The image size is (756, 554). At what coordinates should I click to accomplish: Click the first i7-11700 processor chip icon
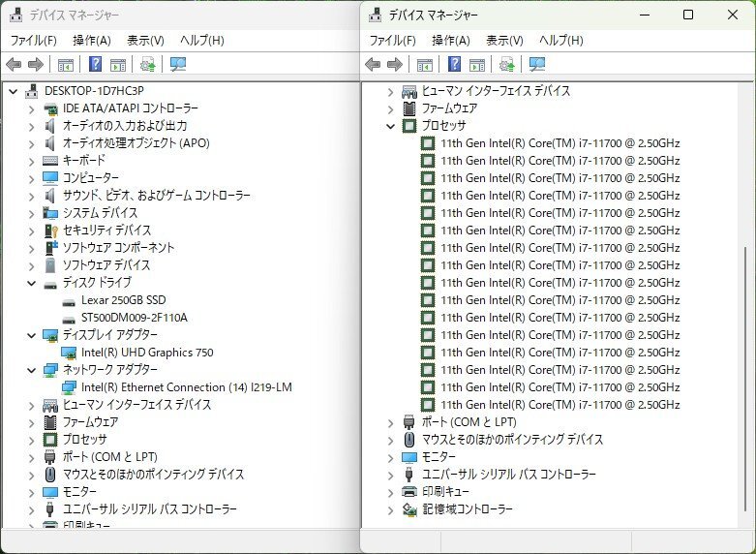[x=428, y=143]
